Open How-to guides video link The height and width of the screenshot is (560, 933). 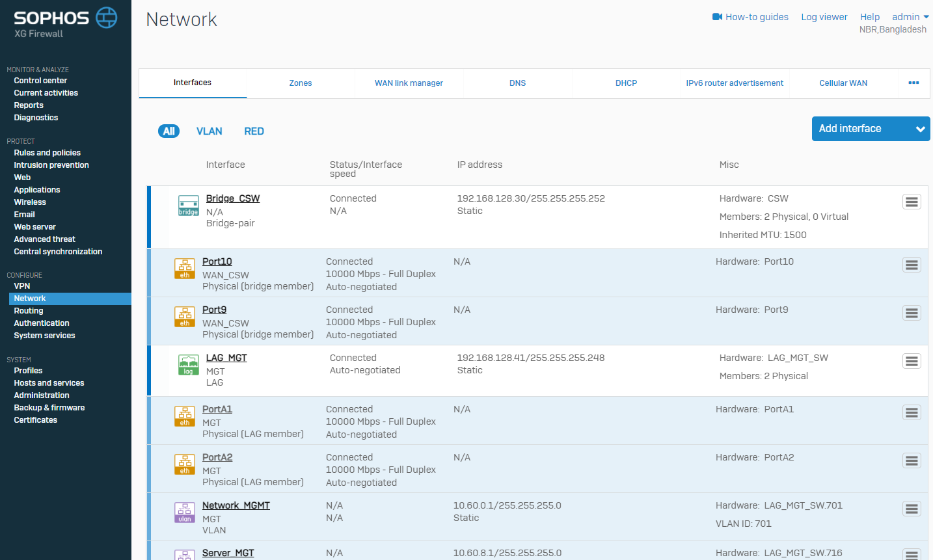[x=750, y=17]
